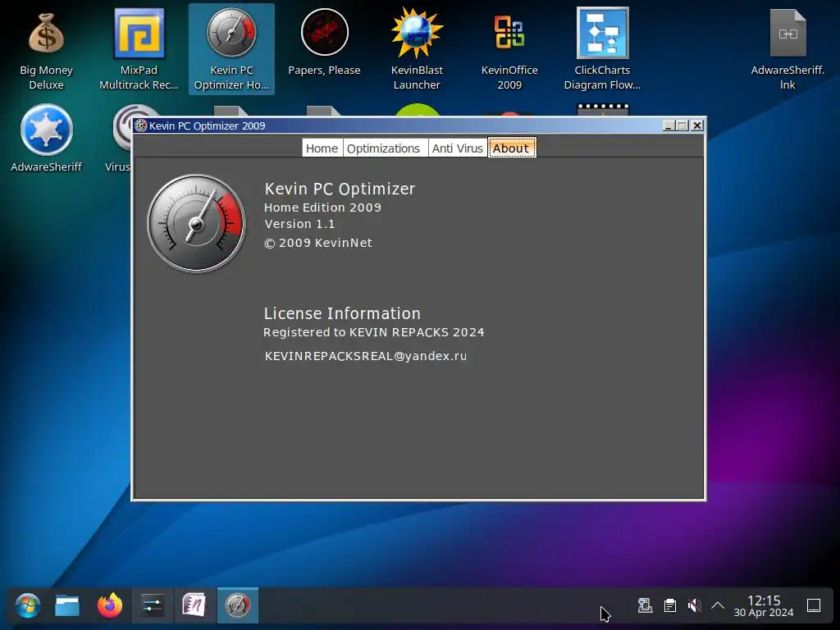Screen dimensions: 840x630
Task: Open the clock showing 12:15
Action: point(764,606)
